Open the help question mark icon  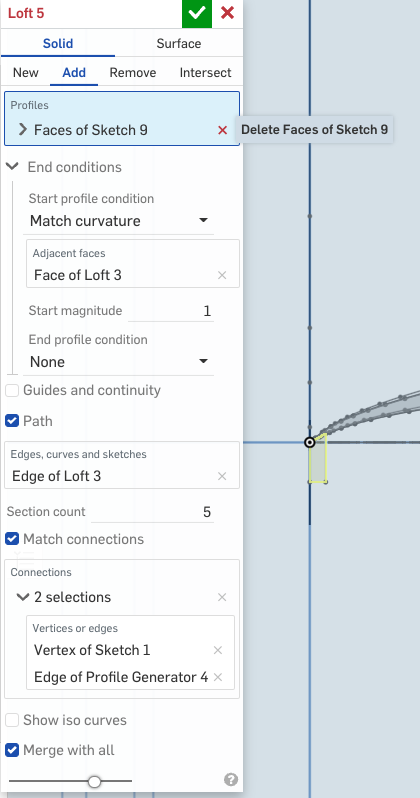pos(231,780)
